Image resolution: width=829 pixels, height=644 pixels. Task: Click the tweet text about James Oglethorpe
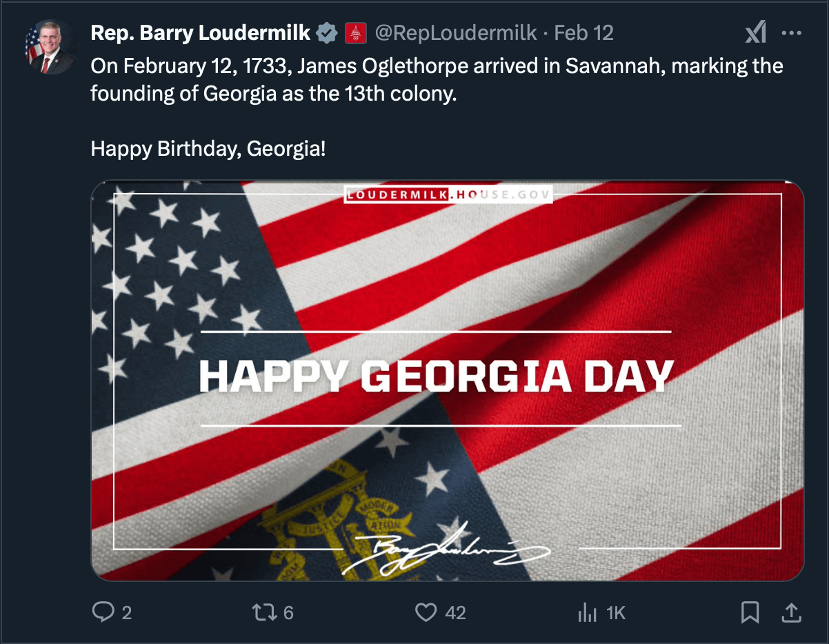click(x=436, y=79)
